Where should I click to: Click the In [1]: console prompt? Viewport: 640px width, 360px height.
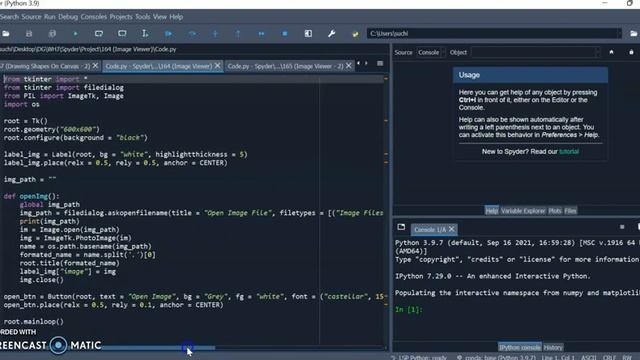[x=409, y=309]
